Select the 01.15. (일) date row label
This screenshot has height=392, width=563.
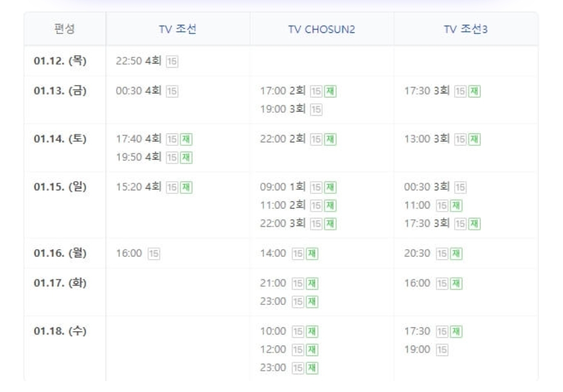click(x=60, y=187)
